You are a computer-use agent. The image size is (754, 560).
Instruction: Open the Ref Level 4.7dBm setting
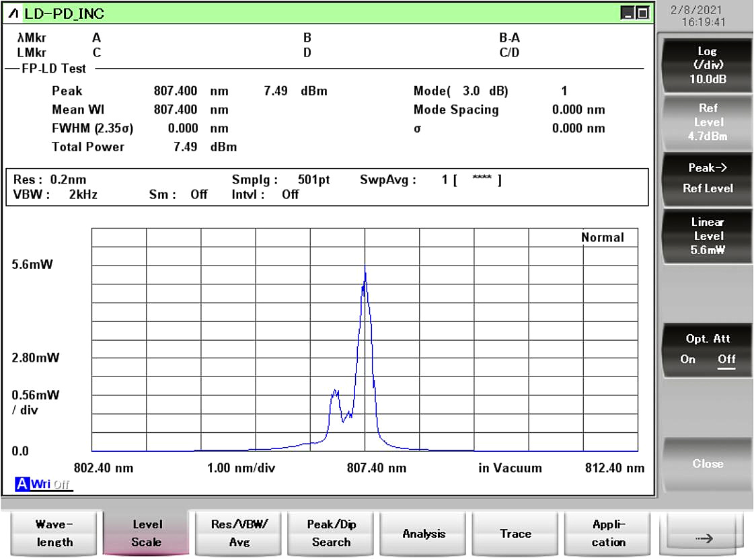tap(707, 120)
